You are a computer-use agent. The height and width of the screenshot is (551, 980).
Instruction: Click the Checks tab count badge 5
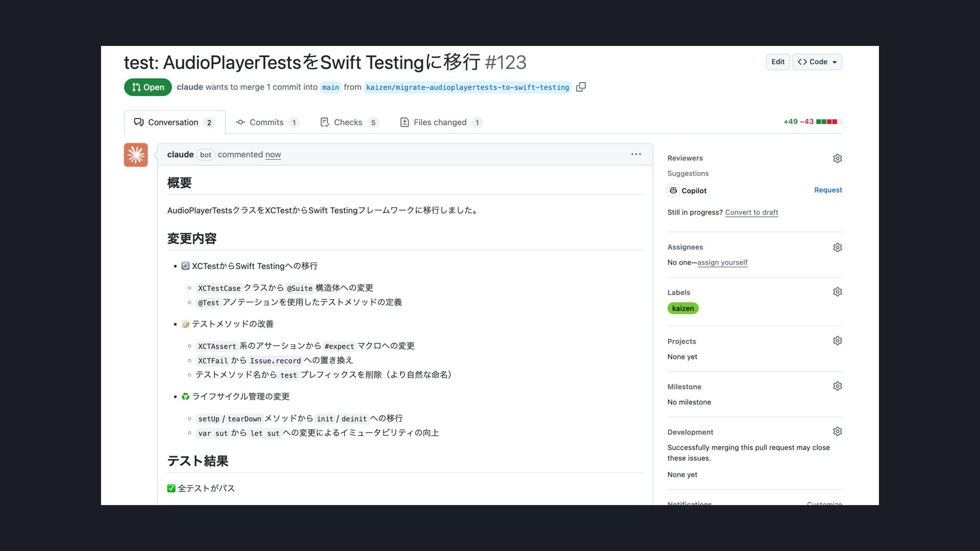click(373, 122)
